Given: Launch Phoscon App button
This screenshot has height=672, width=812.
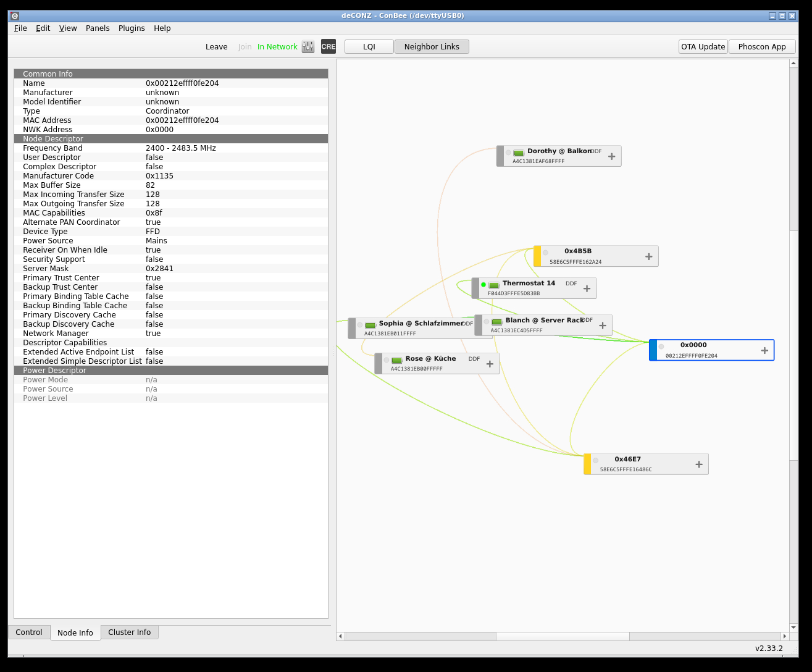Looking at the screenshot, I should (x=762, y=47).
